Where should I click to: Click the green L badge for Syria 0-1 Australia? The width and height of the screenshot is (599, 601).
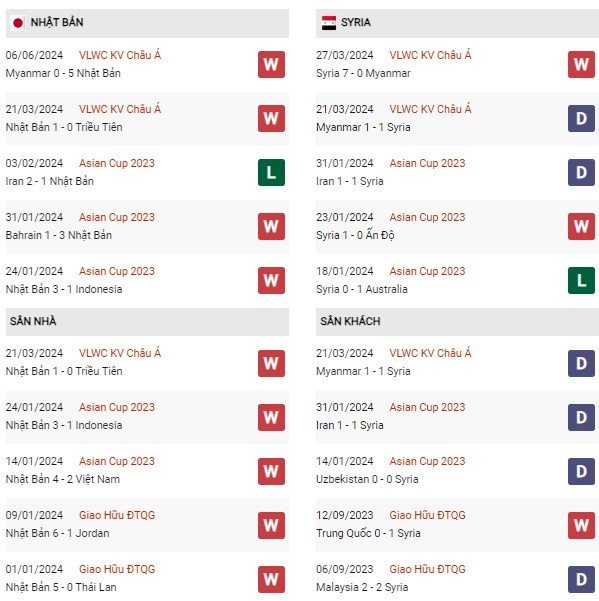point(581,281)
